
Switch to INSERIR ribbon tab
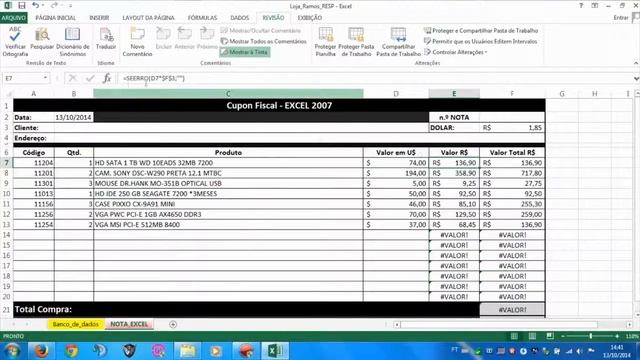99,18
